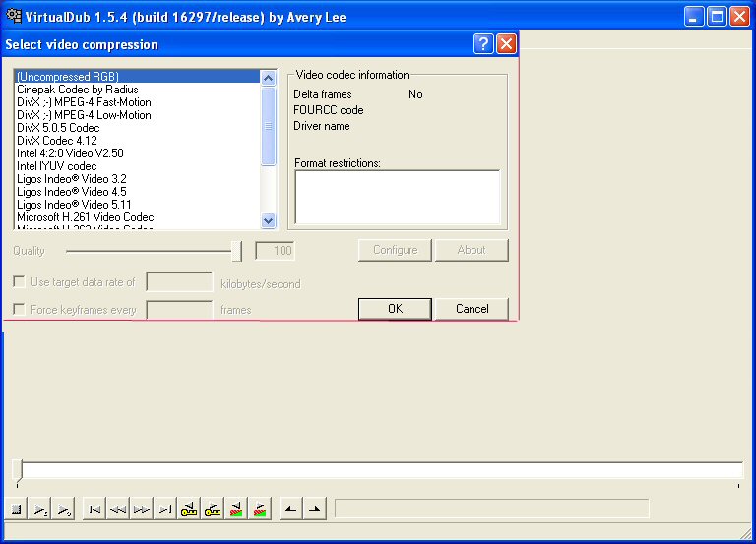The height and width of the screenshot is (544, 756).
Task: Click the Configure button
Action: tap(395, 250)
